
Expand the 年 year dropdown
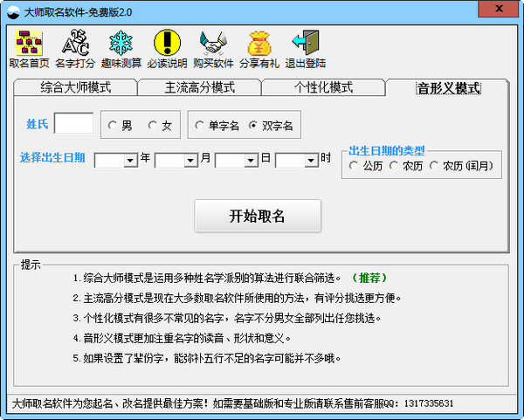[x=129, y=161]
